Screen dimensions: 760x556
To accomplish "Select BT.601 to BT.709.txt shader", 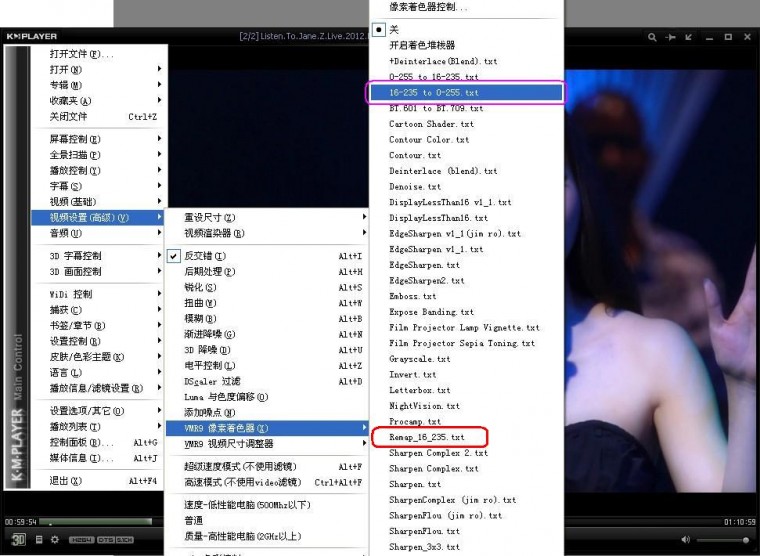I will coord(466,108).
